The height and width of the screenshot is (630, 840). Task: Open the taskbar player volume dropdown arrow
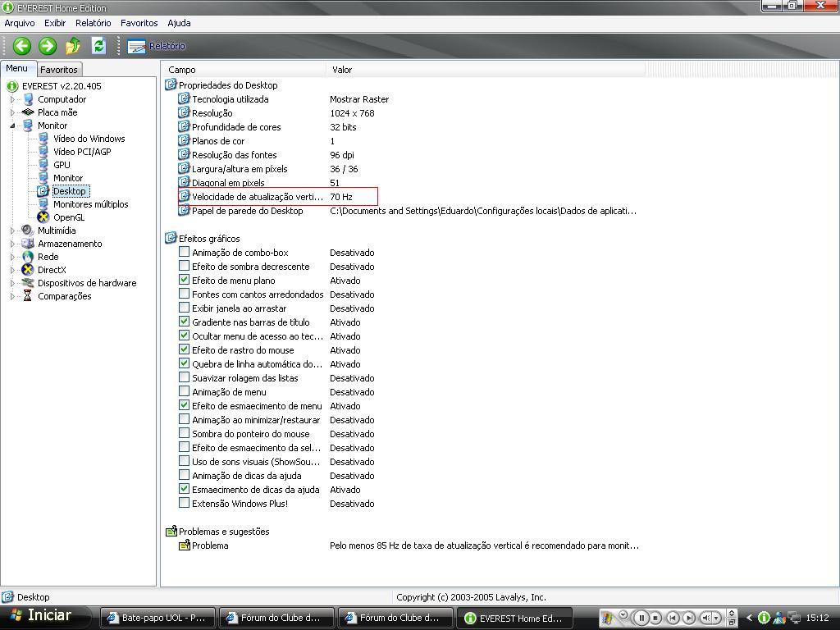[716, 619]
